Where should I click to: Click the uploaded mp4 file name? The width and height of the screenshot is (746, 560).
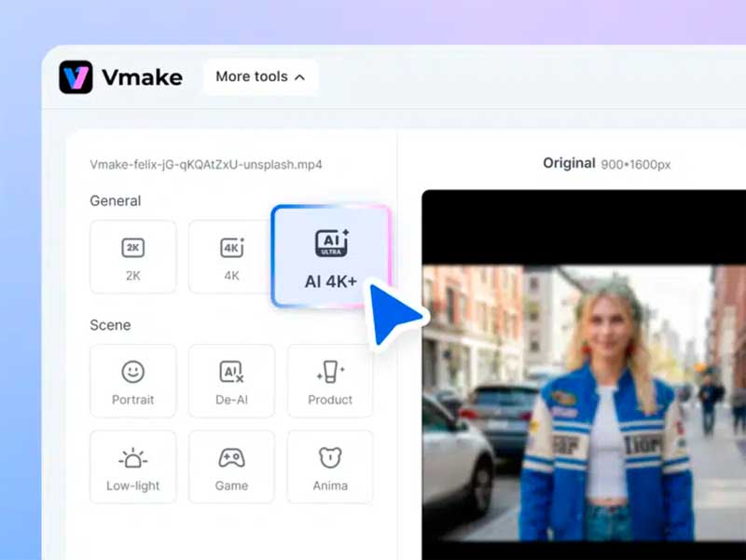coord(206,164)
